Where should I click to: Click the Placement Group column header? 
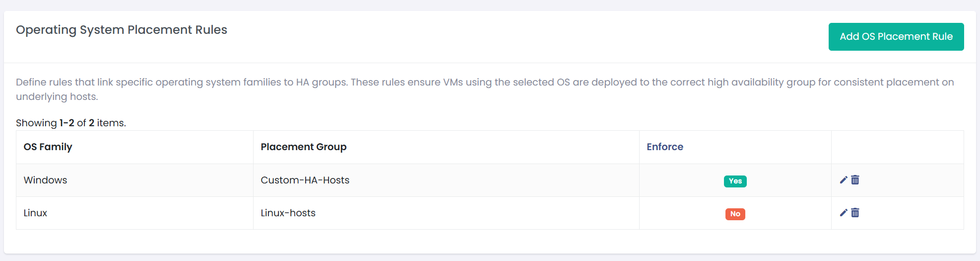point(304,147)
